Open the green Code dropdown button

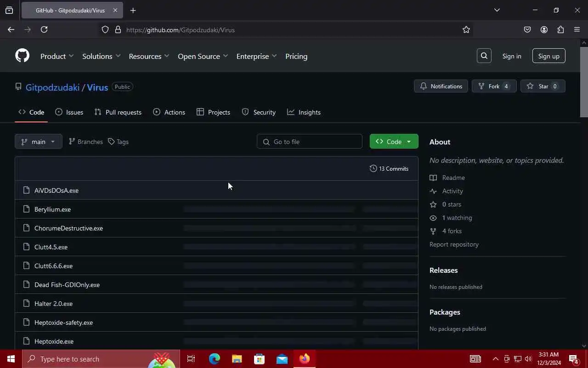[x=394, y=142]
